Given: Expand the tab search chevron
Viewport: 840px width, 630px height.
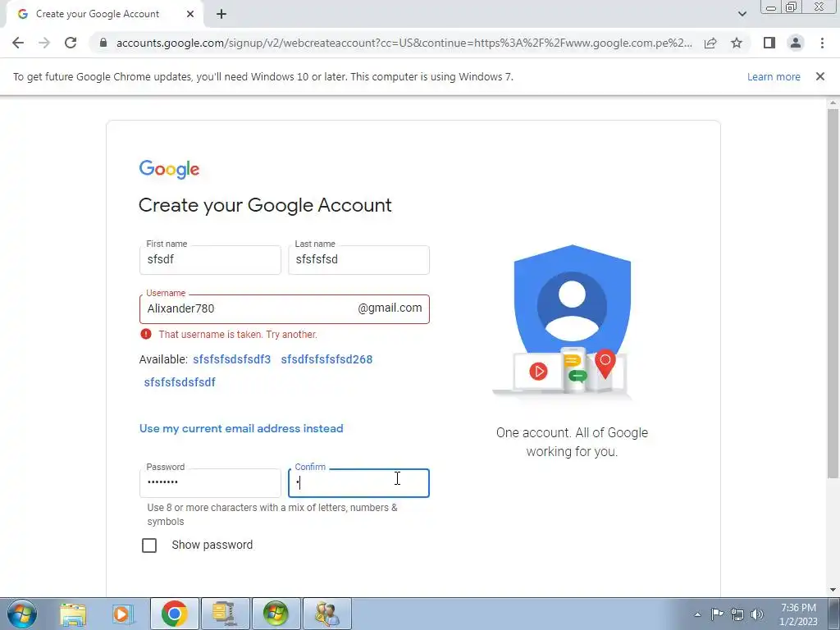Looking at the screenshot, I should (x=742, y=14).
